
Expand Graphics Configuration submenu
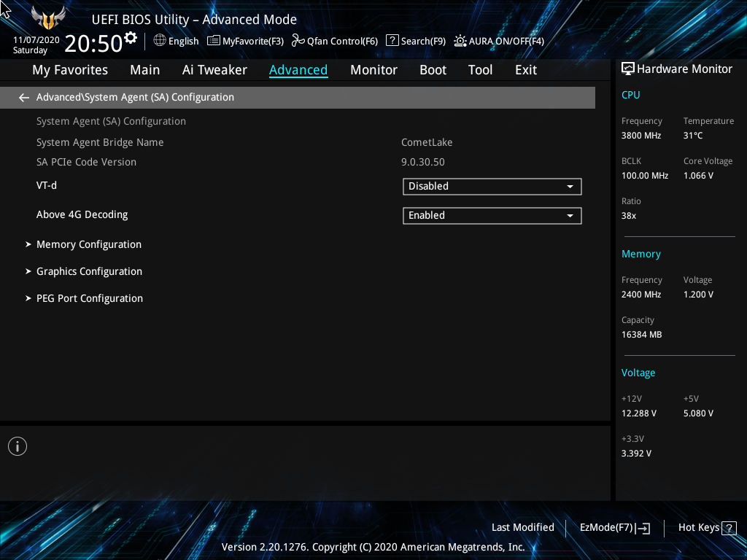(x=89, y=271)
